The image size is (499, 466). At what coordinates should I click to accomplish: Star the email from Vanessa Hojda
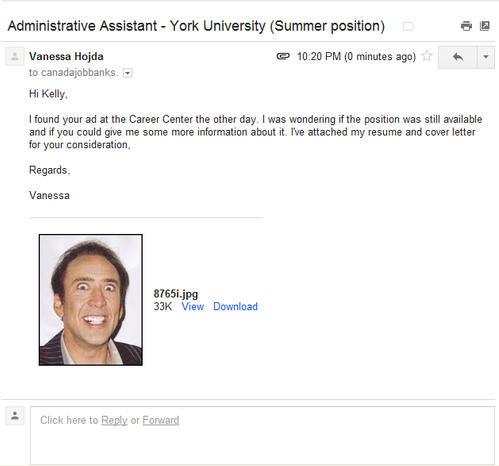tap(427, 56)
